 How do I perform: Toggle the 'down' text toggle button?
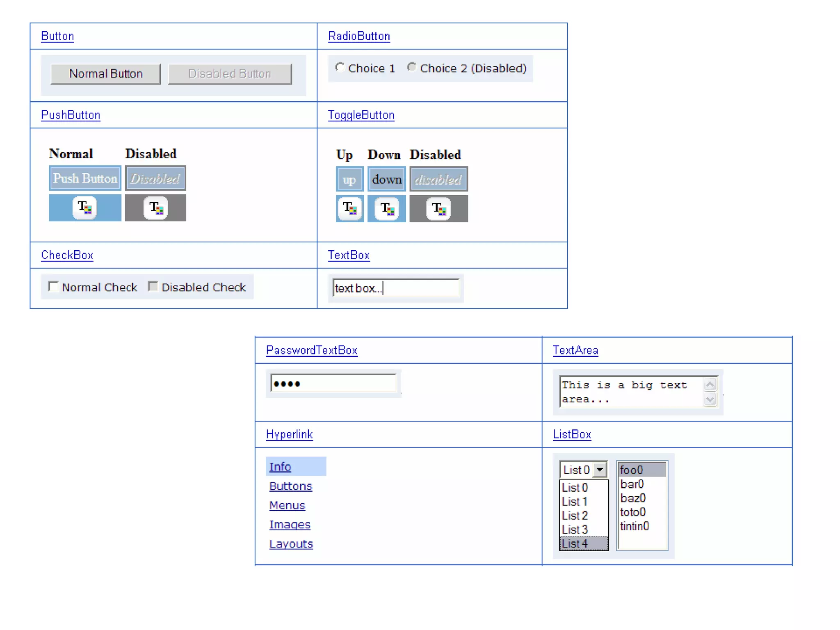pos(386,179)
